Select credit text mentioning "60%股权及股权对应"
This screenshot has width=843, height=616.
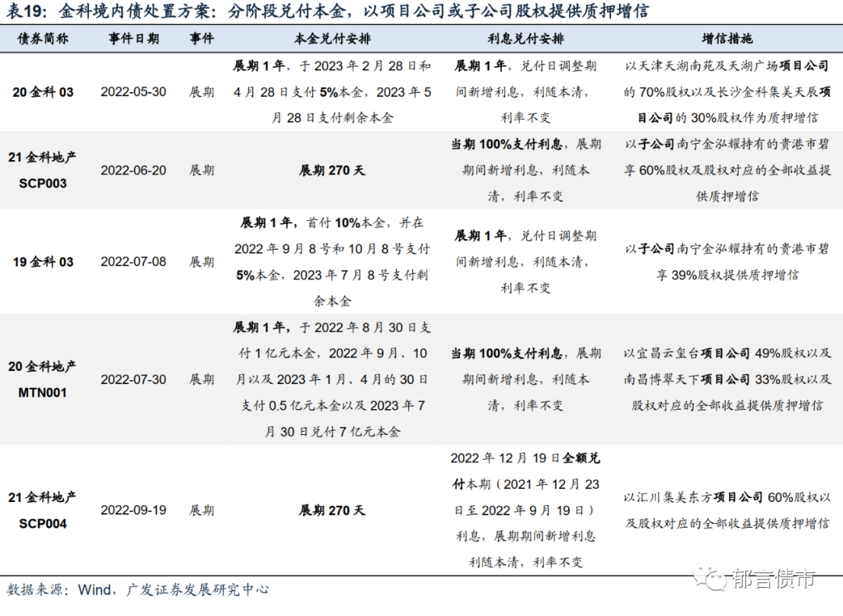point(727,170)
